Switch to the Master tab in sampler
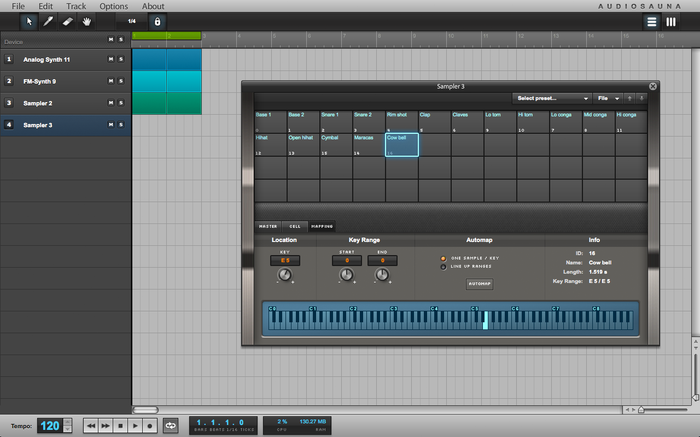 pyautogui.click(x=267, y=226)
